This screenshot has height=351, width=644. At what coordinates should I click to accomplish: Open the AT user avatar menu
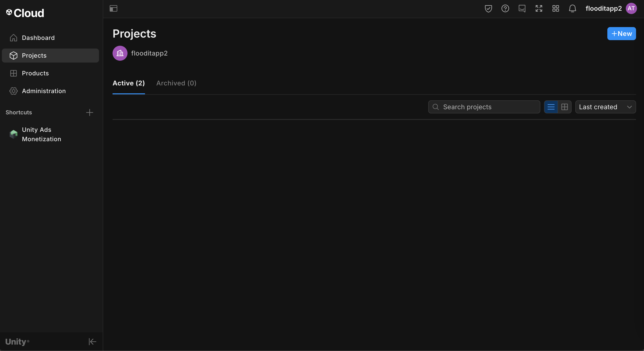(631, 8)
